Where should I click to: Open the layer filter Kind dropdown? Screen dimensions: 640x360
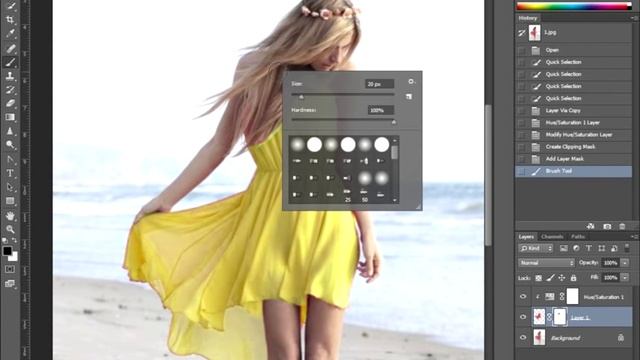pos(536,248)
